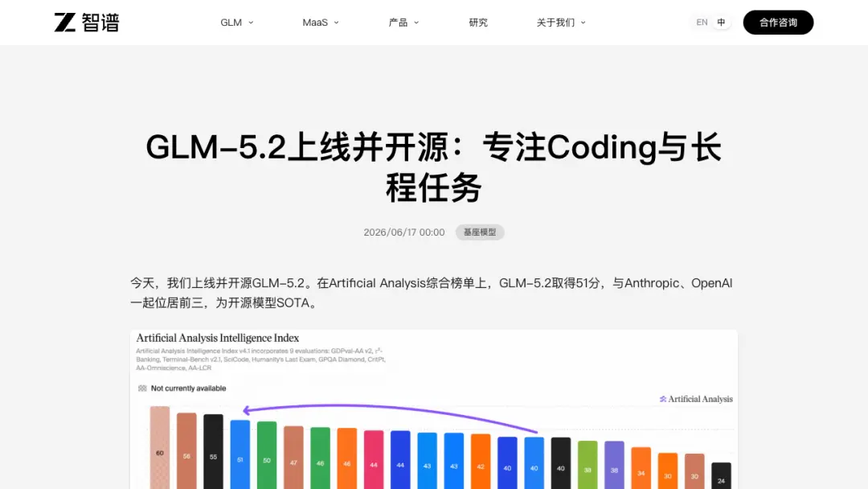
Task: Click the green bar labeled 50
Action: [x=267, y=455]
